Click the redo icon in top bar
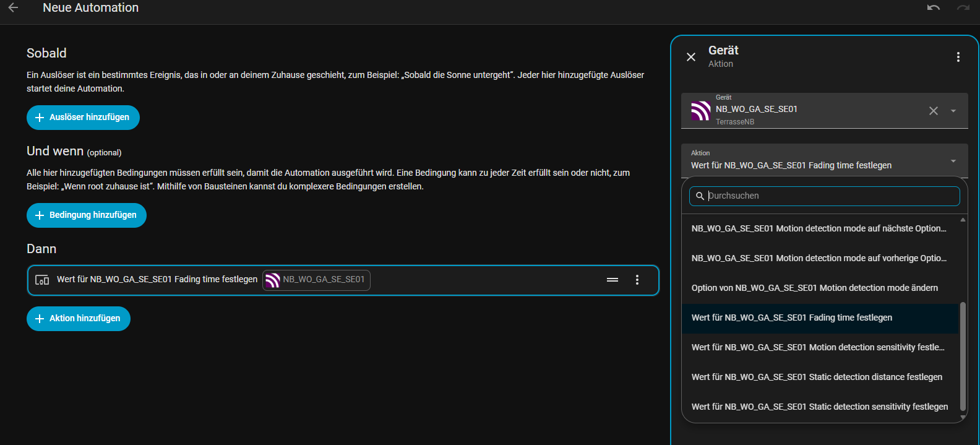The height and width of the screenshot is (445, 980). coord(963,8)
